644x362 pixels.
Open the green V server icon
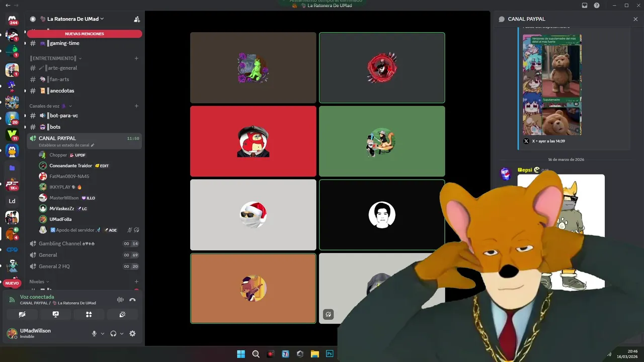tap(12, 135)
